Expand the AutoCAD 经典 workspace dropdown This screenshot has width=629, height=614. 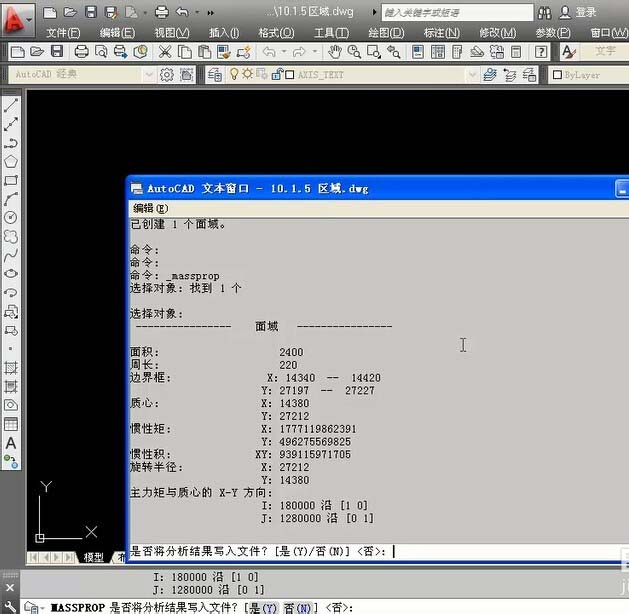click(149, 75)
